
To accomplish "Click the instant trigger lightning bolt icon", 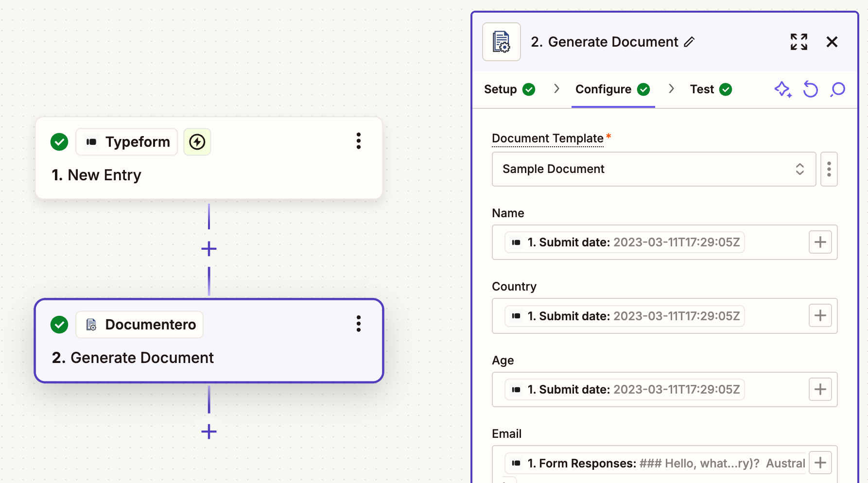I will 197,142.
